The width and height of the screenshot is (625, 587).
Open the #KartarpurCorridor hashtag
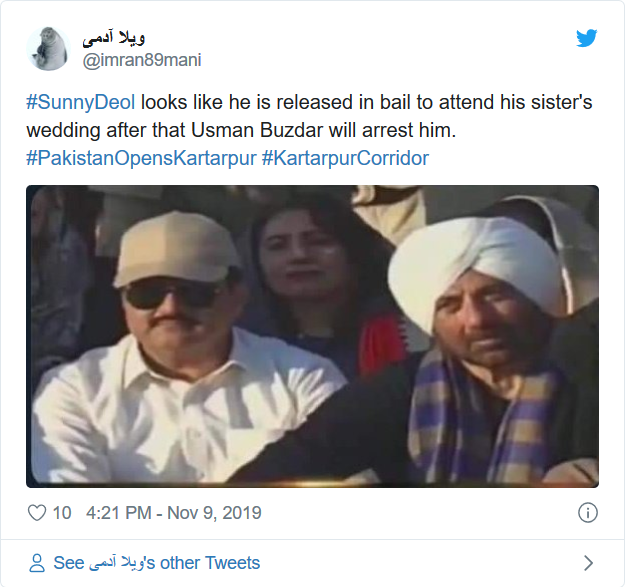click(345, 158)
